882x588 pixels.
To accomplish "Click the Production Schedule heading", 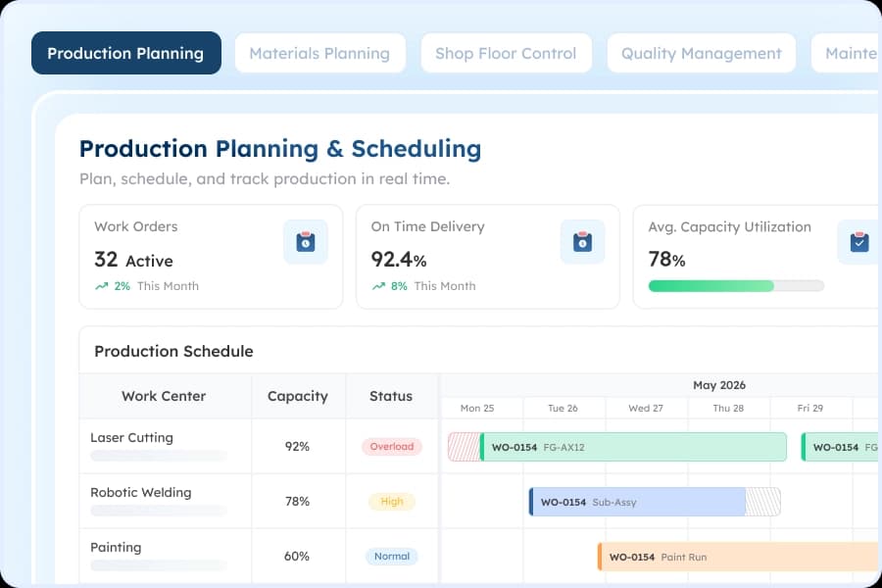I will (173, 351).
